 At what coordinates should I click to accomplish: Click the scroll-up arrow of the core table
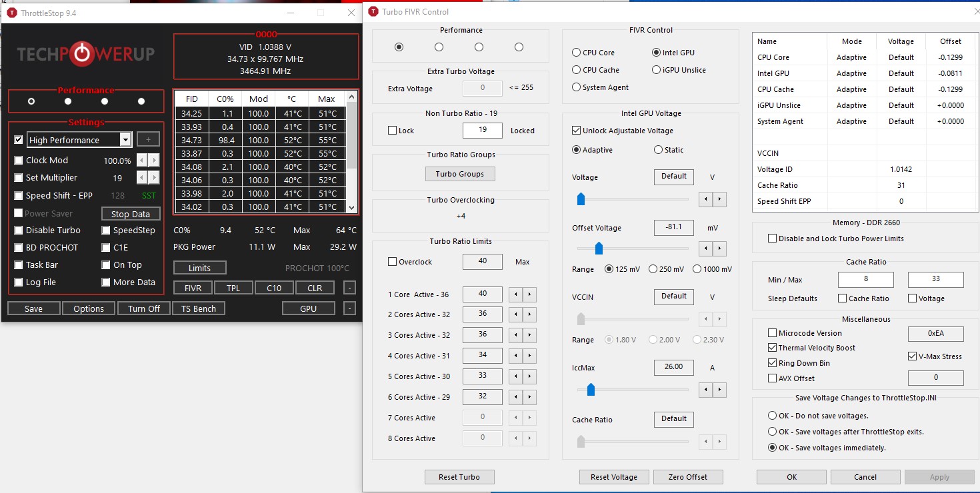(352, 97)
